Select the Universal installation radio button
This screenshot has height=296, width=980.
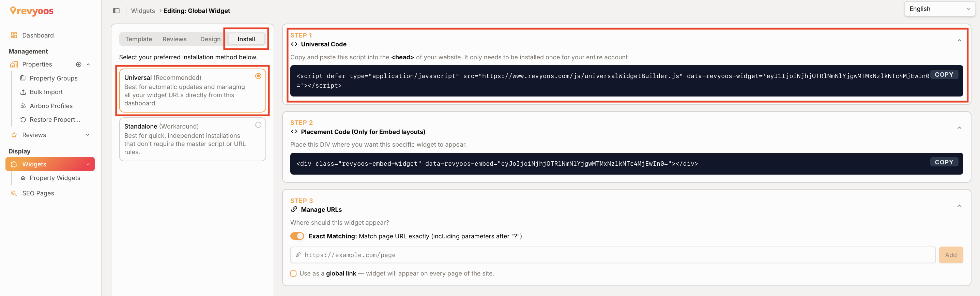258,76
